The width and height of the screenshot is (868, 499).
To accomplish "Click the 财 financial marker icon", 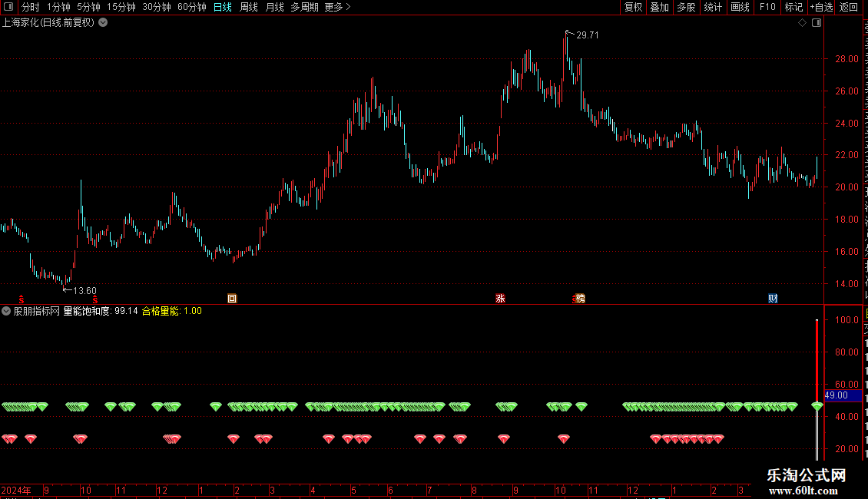I will point(773,299).
